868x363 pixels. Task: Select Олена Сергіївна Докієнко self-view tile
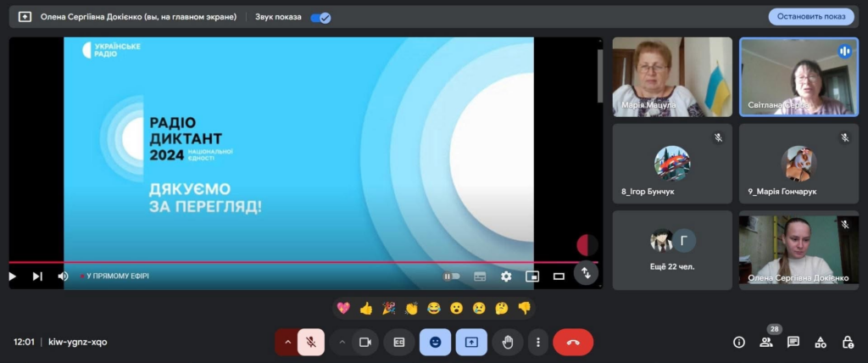[798, 250]
